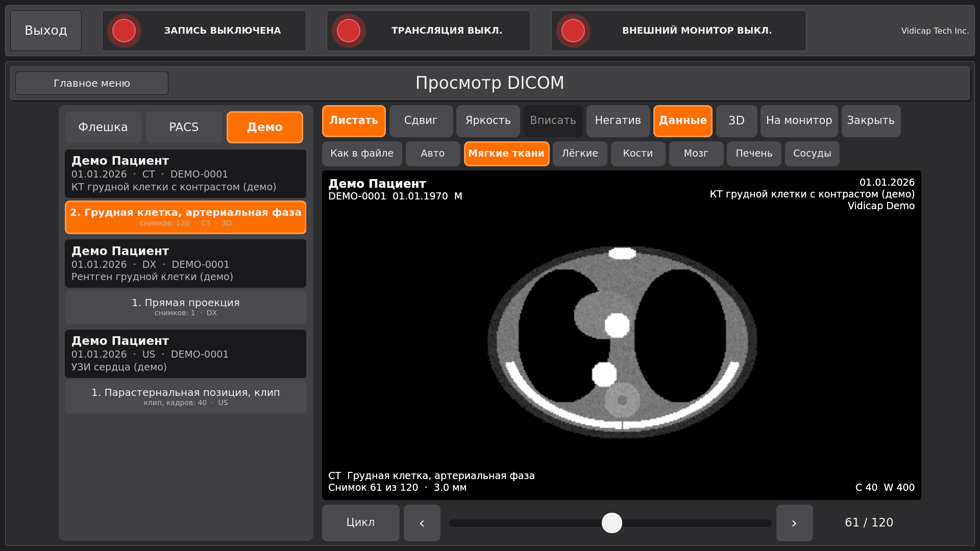
Task: Open the 3D view
Action: (737, 121)
